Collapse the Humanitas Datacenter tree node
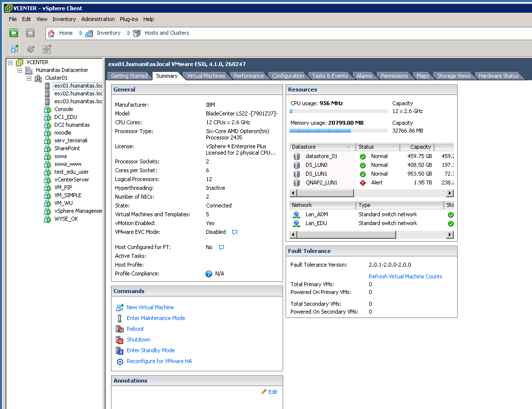 point(20,70)
